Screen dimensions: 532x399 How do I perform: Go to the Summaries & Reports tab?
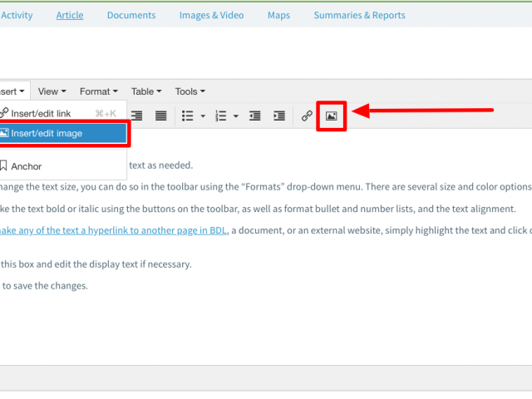[359, 15]
